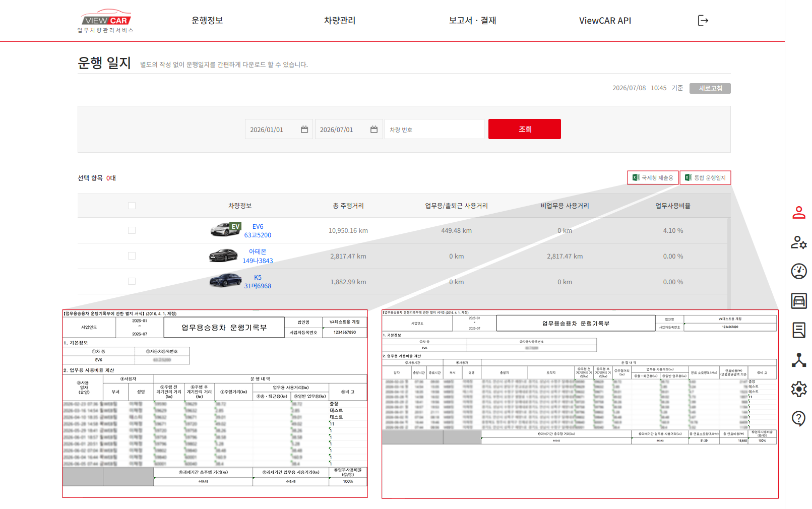
Task: Click the vehicle car sidebar icon
Action: click(799, 301)
